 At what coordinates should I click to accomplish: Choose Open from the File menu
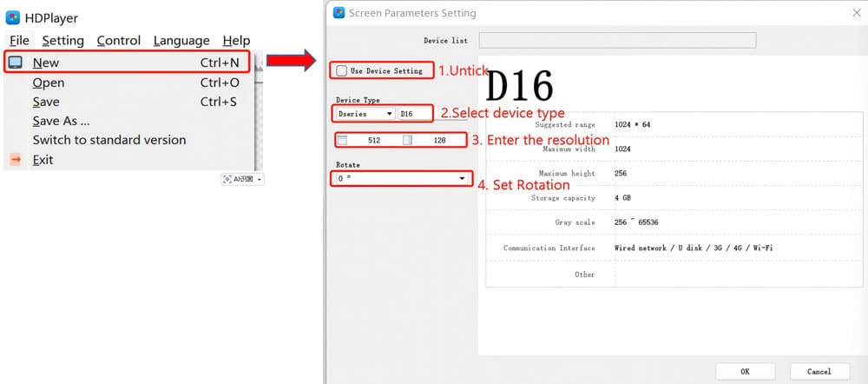tap(128, 83)
